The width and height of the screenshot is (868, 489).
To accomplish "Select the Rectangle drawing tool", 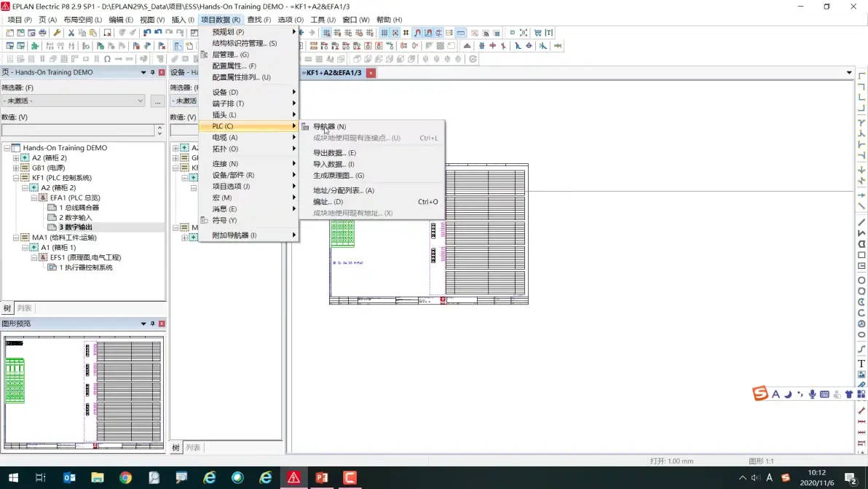I will (861, 255).
